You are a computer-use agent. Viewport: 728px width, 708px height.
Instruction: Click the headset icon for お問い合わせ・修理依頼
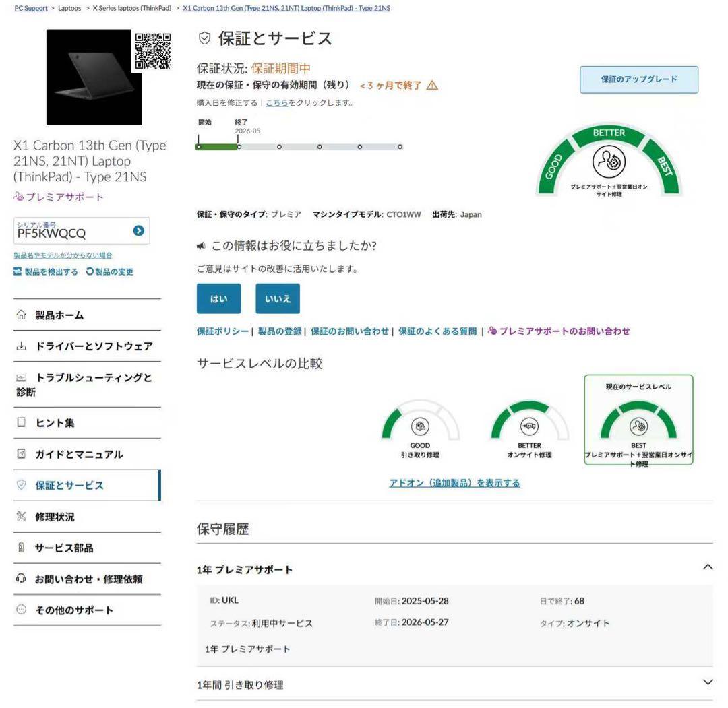click(x=22, y=579)
